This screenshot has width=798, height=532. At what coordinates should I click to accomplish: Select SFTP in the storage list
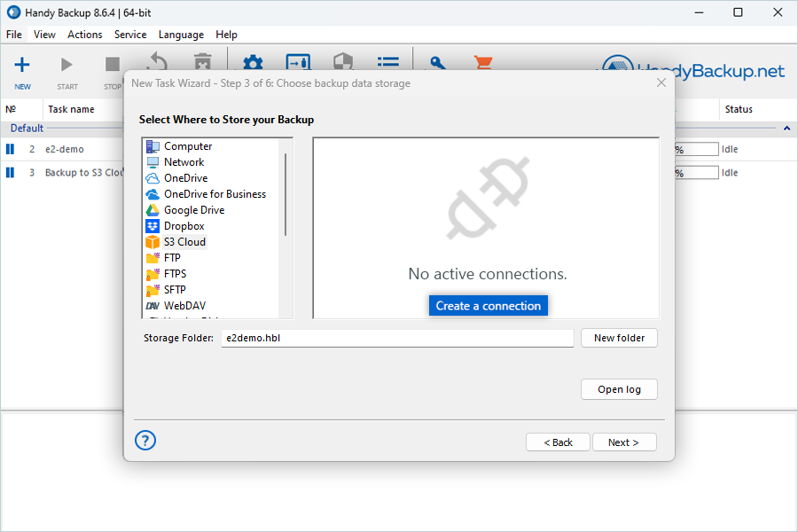coord(175,290)
